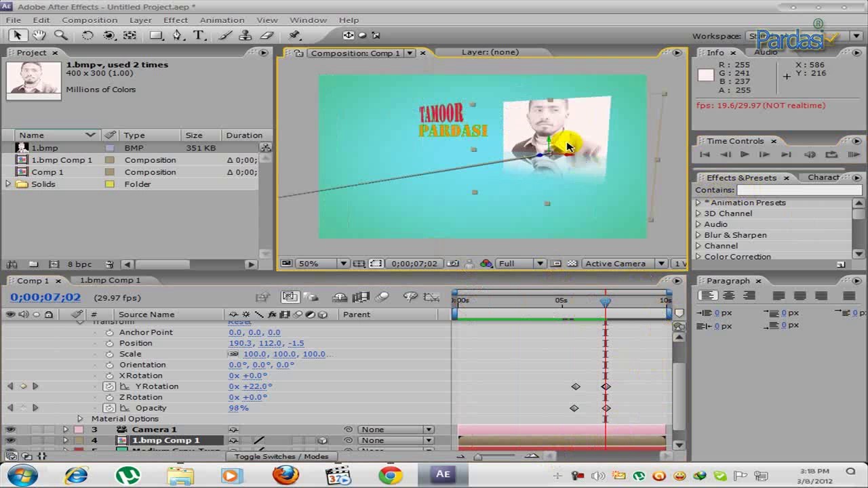Toggle the Position stopwatch

(109, 343)
